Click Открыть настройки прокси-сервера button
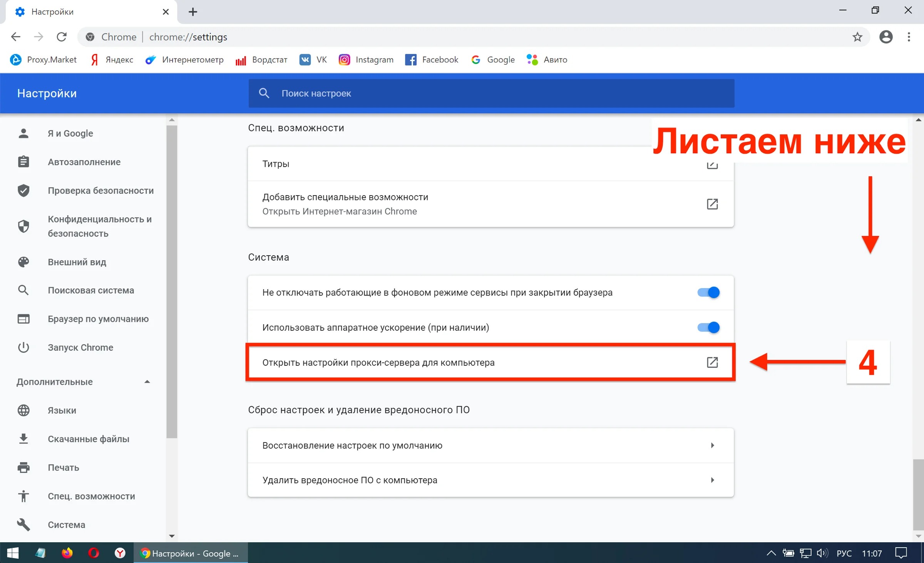The image size is (924, 563). point(491,362)
